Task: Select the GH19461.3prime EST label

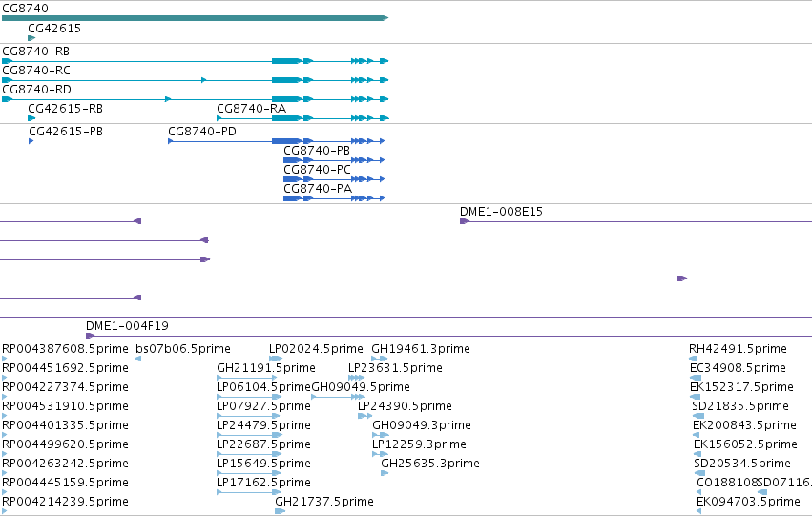Action: pos(421,349)
